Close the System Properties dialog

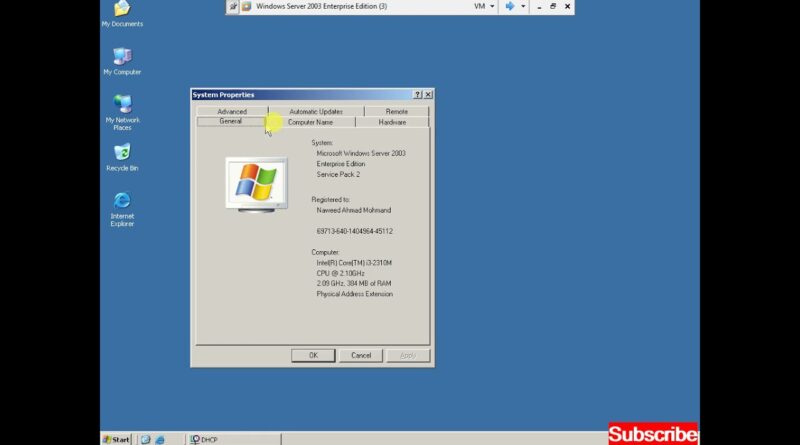[x=428, y=94]
